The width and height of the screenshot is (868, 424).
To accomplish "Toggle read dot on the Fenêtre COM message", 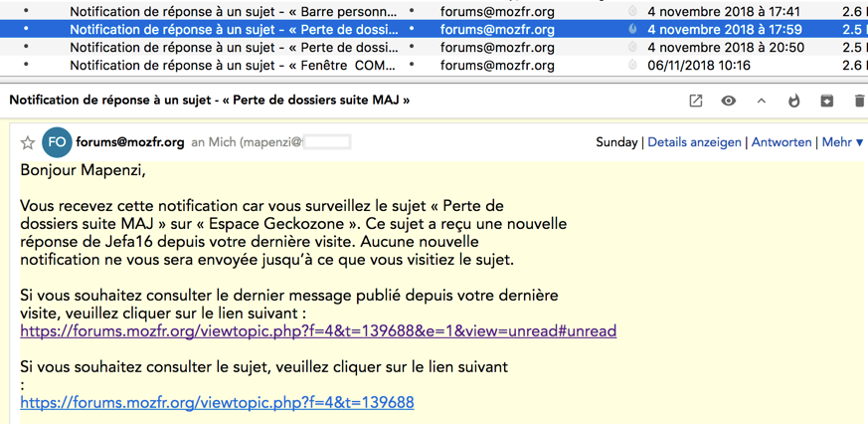I will tap(26, 66).
